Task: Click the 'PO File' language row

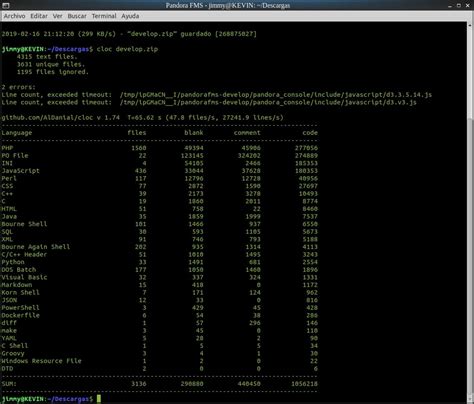Action: click(159, 156)
